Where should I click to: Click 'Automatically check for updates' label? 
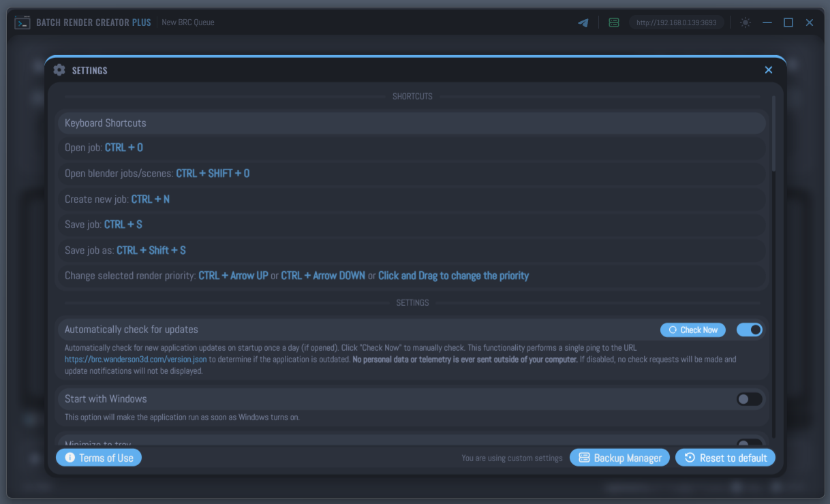click(132, 330)
